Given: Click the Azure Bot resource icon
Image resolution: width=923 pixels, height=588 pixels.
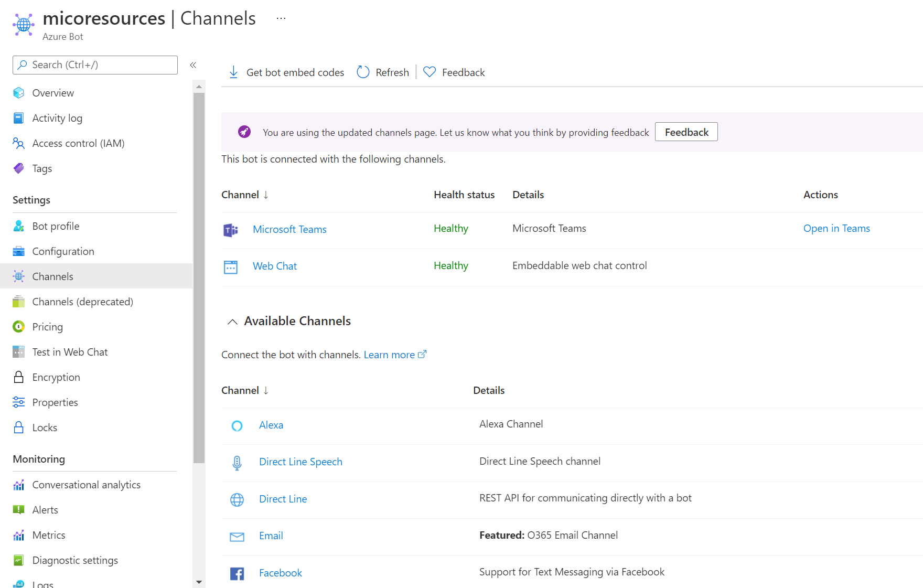Looking at the screenshot, I should [24, 24].
